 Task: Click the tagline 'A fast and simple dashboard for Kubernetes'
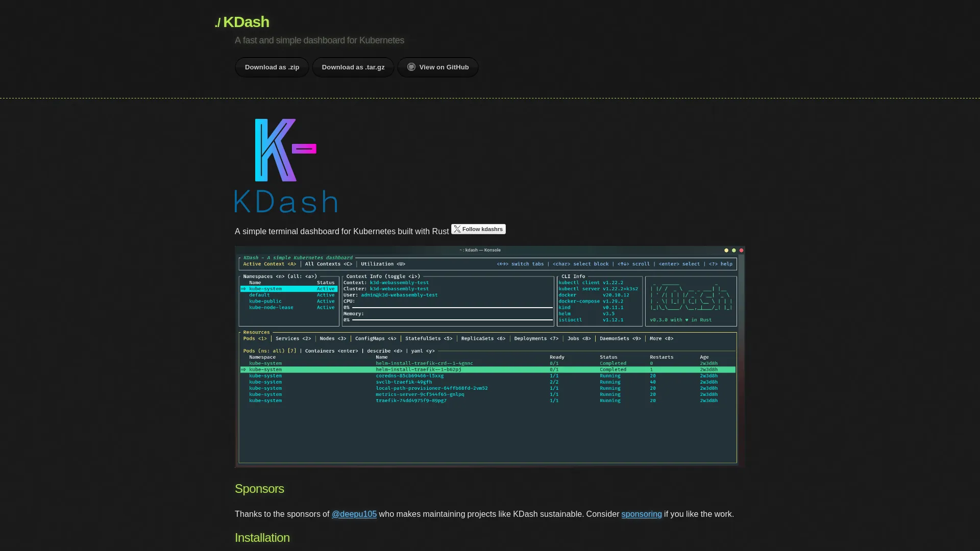click(320, 40)
